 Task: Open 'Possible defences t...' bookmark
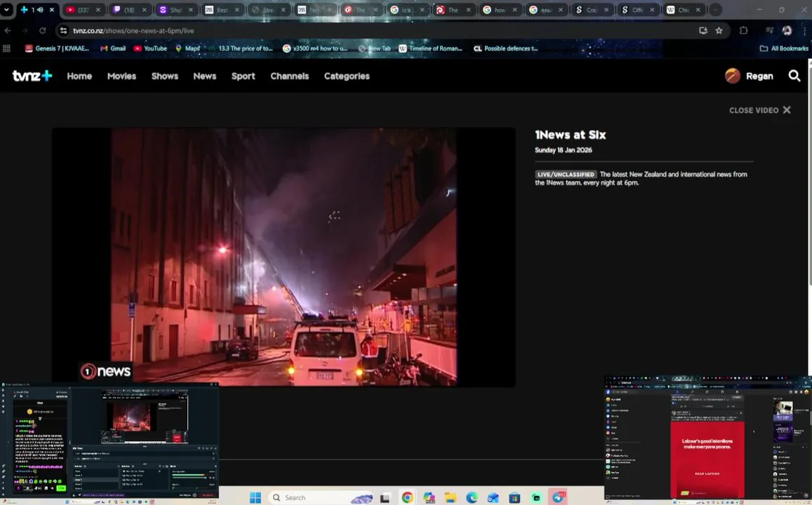pyautogui.click(x=505, y=48)
